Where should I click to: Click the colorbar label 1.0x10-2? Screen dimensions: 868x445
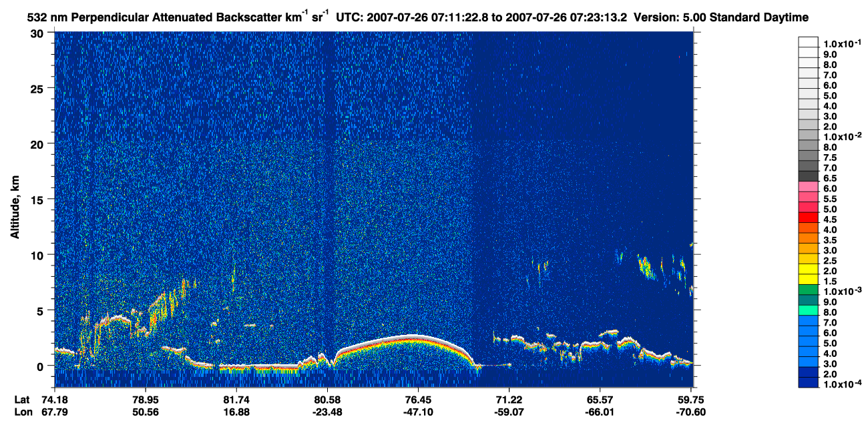pos(843,136)
